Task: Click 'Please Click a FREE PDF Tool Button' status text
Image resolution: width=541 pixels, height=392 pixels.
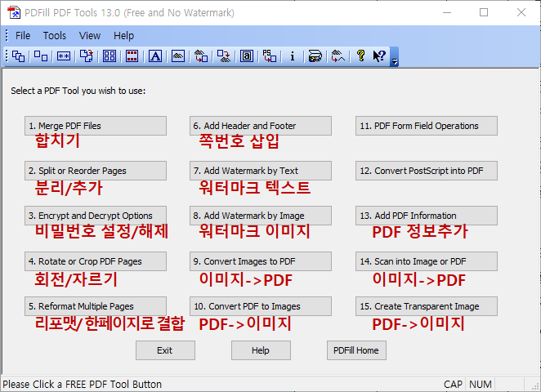Action: [82, 385]
